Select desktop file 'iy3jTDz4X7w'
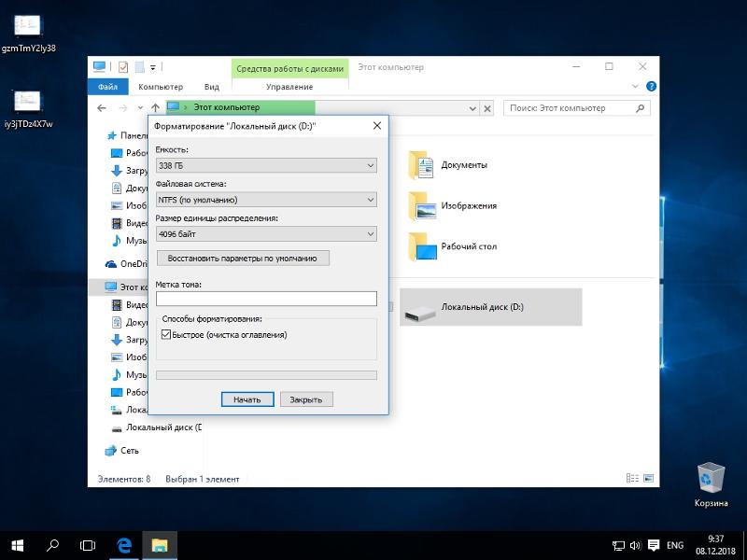This screenshot has height=560, width=747. pyautogui.click(x=29, y=109)
